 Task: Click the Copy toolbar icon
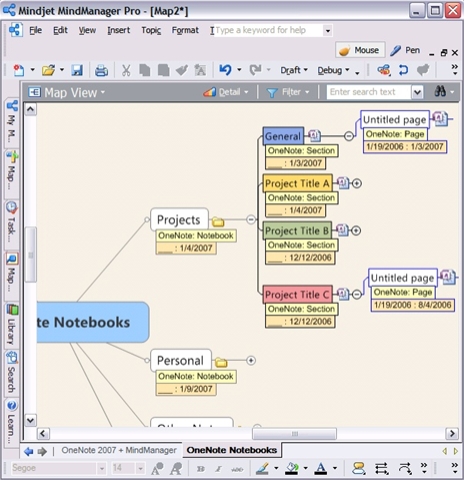point(145,70)
